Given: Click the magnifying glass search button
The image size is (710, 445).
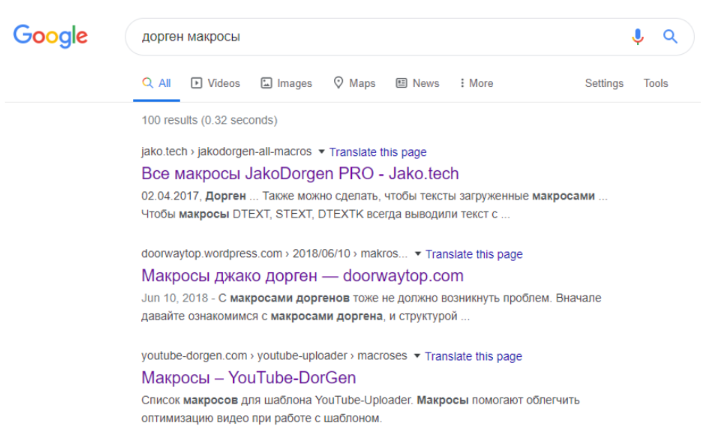Looking at the screenshot, I should click(670, 36).
